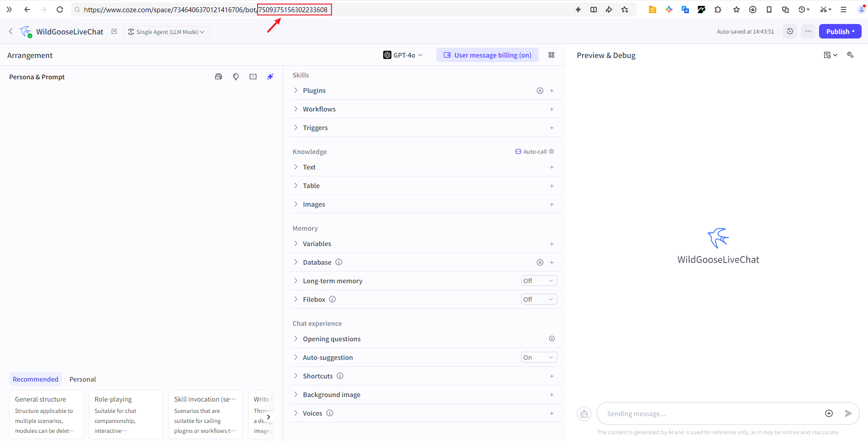Open the prompt library icon in Persona & Prompt
Image resolution: width=868 pixels, height=441 pixels.
pyautogui.click(x=219, y=77)
